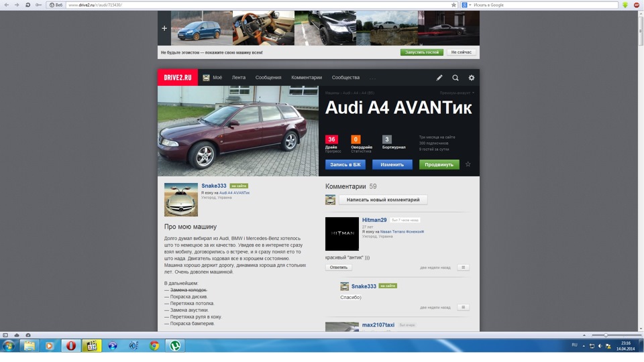Go forward with browser forward arrow

[x=17, y=5]
